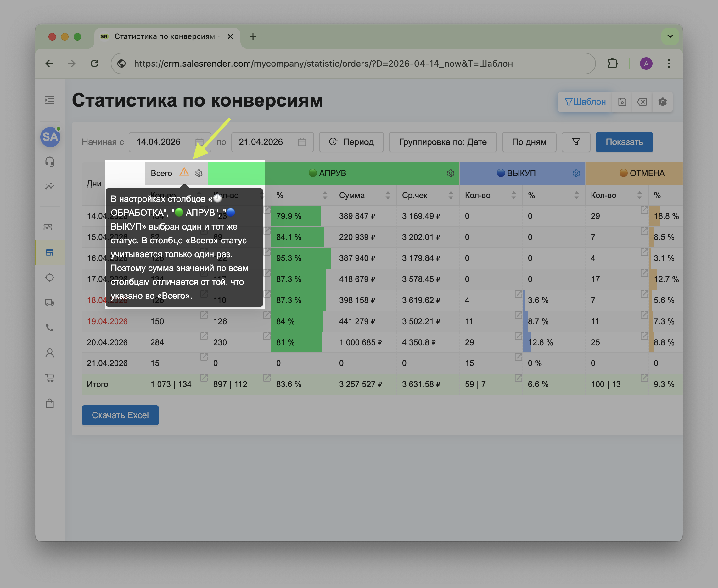This screenshot has height=588, width=718.
Task: Sort by the ВЫКУП Кол-во column arrows
Action: (514, 195)
